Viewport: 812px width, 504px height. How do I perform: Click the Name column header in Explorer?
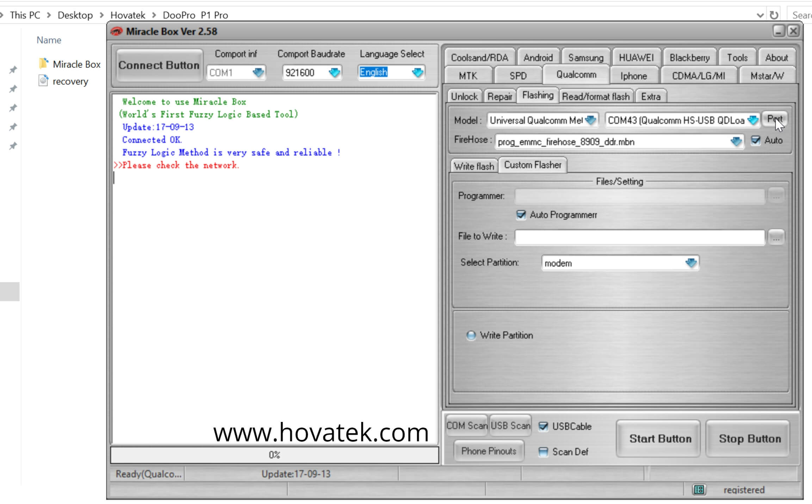pyautogui.click(x=49, y=40)
